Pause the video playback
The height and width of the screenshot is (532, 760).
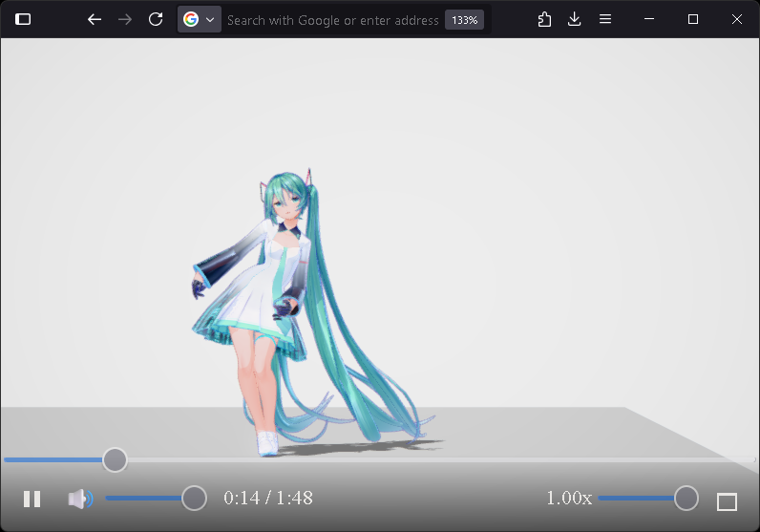coord(32,499)
